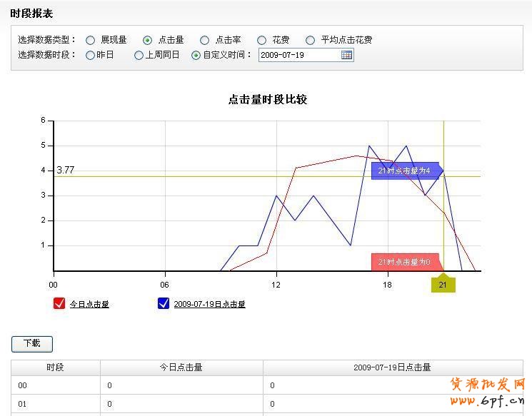Viewport: 532px width, 416px height.
Task: Select the 平均点击花费 radio button
Action: [311, 41]
